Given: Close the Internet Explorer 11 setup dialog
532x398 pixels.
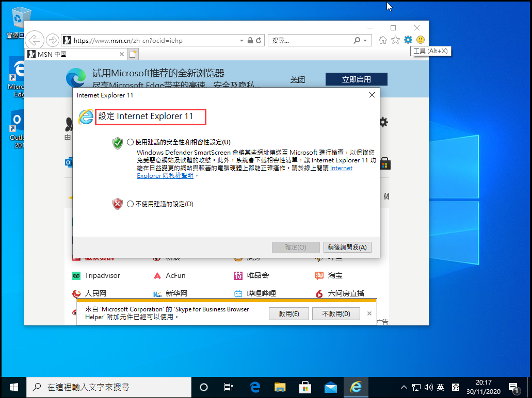Looking at the screenshot, I should [372, 95].
